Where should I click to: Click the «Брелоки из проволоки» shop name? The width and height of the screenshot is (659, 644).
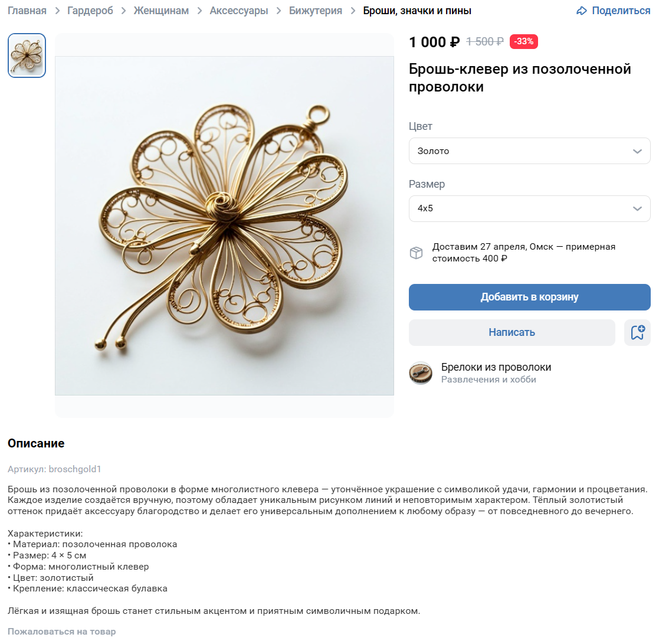(496, 367)
